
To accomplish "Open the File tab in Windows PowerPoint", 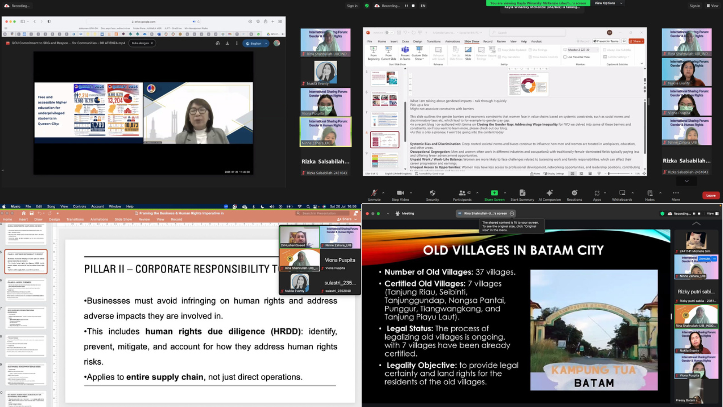I will (370, 41).
